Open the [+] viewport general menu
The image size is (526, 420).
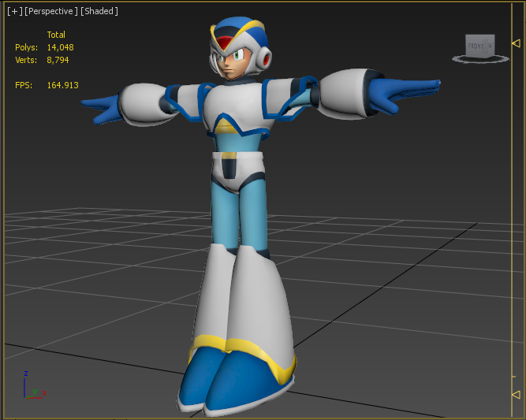coord(15,11)
